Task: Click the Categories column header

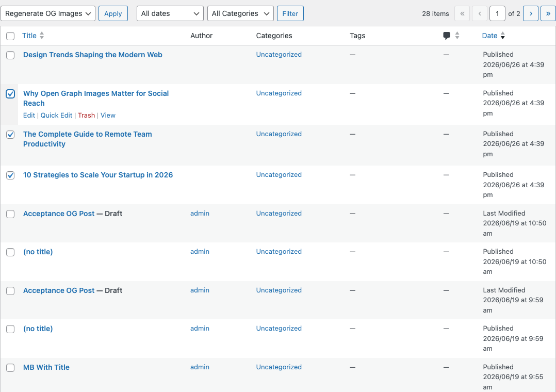Action: pos(274,36)
